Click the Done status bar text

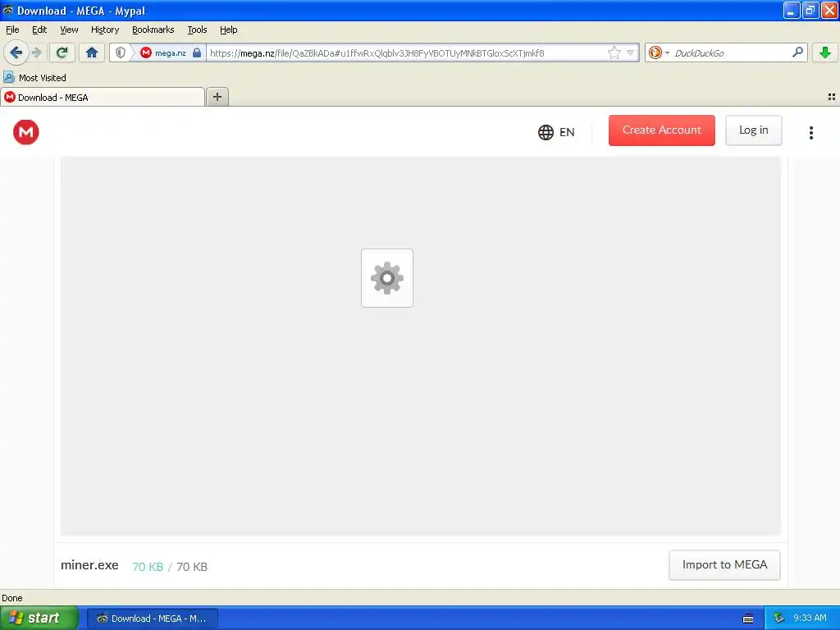11,598
